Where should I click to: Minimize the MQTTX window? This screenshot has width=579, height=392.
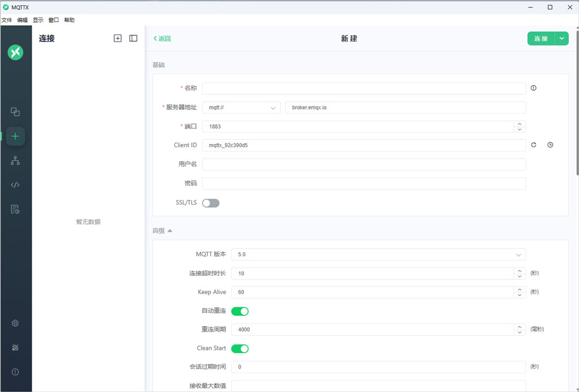point(531,7)
